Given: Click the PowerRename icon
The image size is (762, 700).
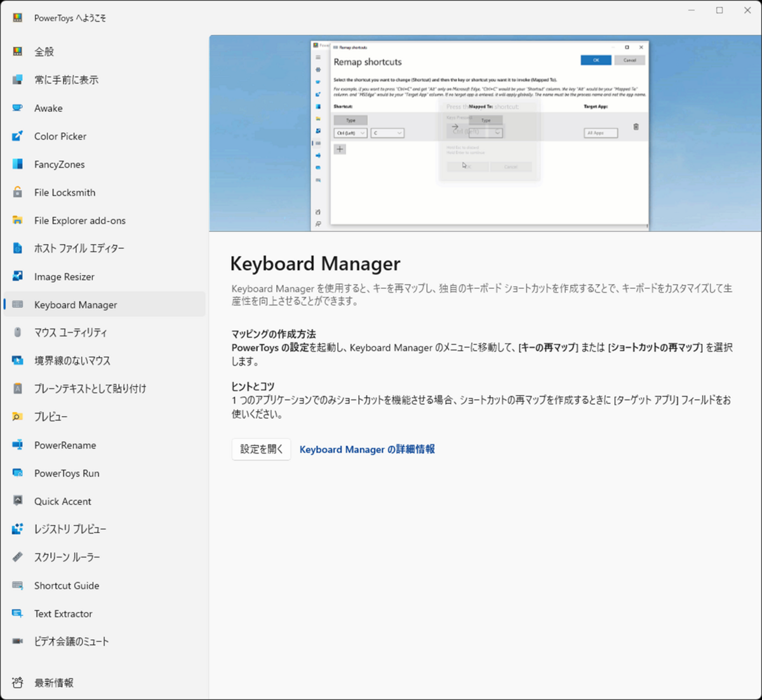Looking at the screenshot, I should [18, 445].
